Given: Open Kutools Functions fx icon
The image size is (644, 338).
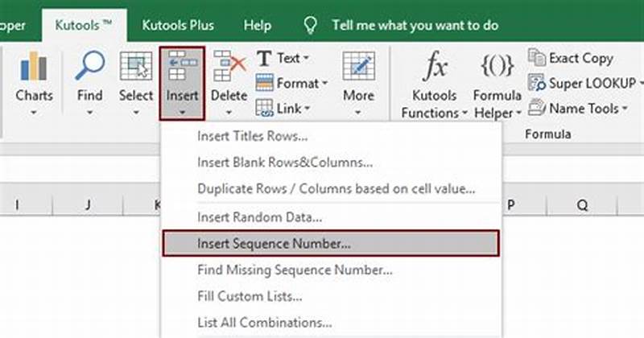Looking at the screenshot, I should coord(435,66).
